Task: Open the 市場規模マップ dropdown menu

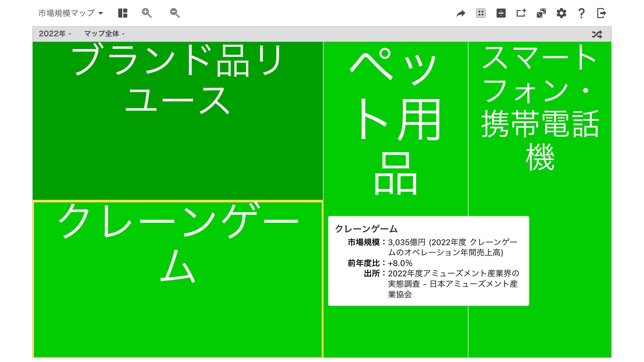Action: pyautogui.click(x=71, y=13)
